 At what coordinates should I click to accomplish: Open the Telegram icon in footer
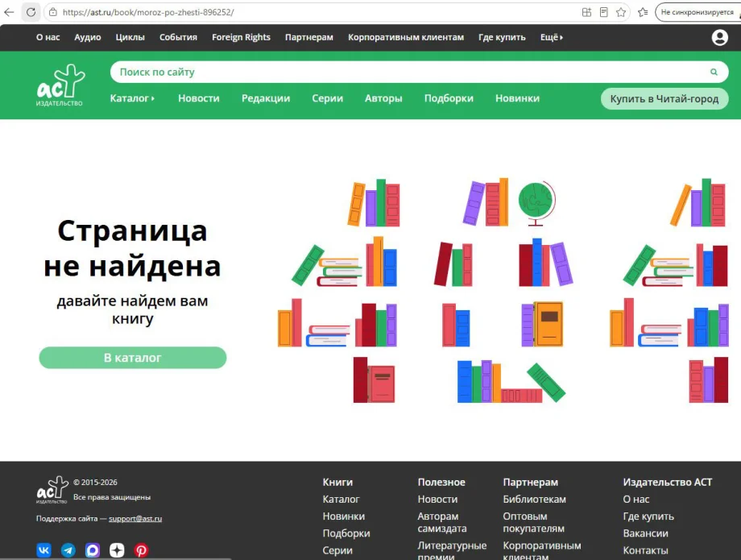click(x=68, y=550)
